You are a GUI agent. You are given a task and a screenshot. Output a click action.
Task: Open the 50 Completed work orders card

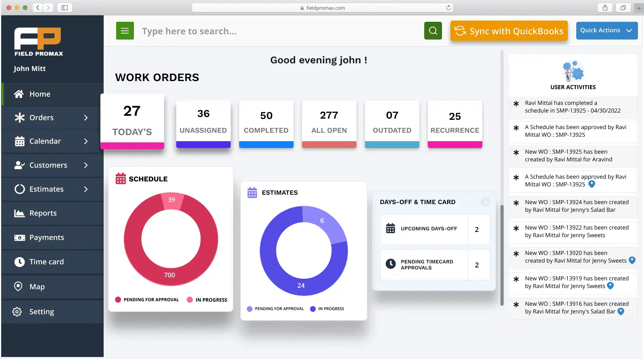pos(266,124)
